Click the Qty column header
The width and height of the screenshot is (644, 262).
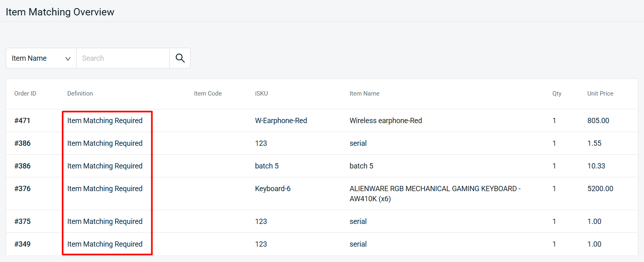pyautogui.click(x=556, y=94)
